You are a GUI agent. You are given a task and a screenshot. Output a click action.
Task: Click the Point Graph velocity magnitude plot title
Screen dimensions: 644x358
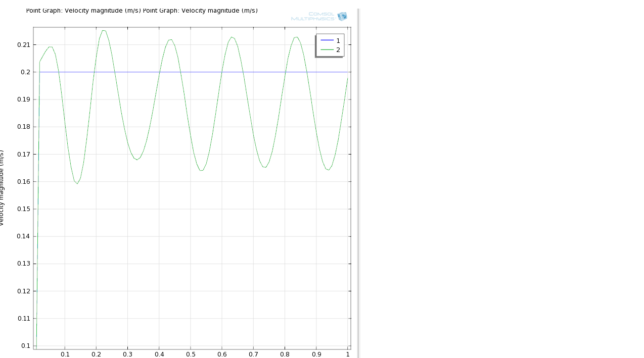(x=142, y=11)
